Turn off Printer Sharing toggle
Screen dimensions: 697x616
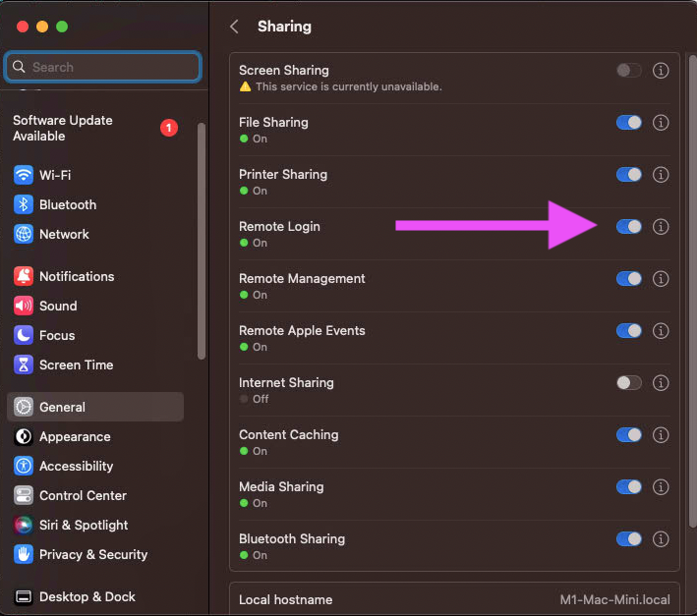click(x=628, y=175)
